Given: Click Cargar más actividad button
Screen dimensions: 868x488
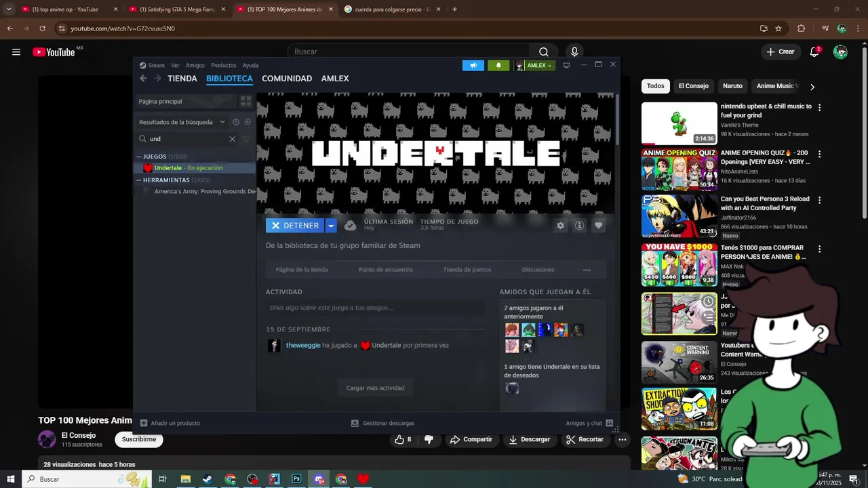Looking at the screenshot, I should point(375,388).
